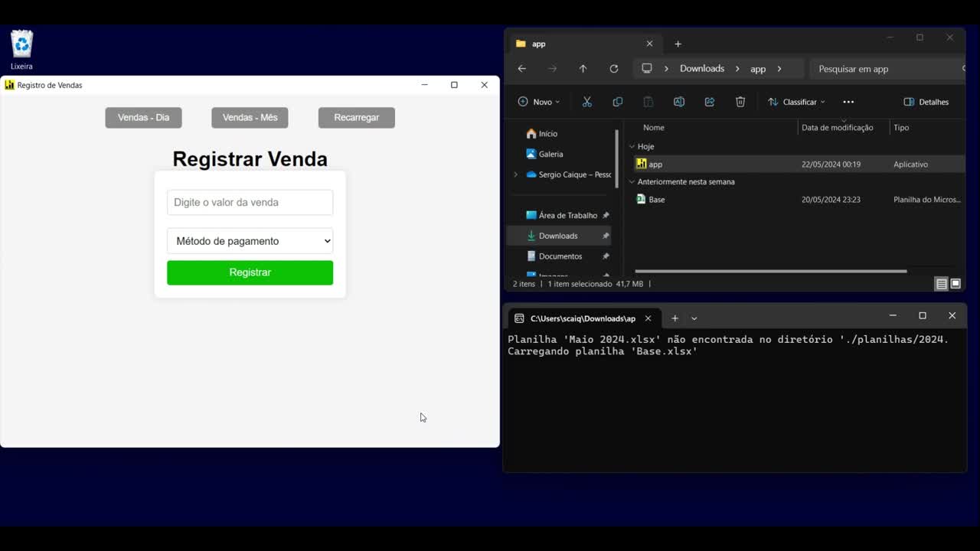The image size is (980, 551).
Task: Select the Base spreadsheet file
Action: 651,200
